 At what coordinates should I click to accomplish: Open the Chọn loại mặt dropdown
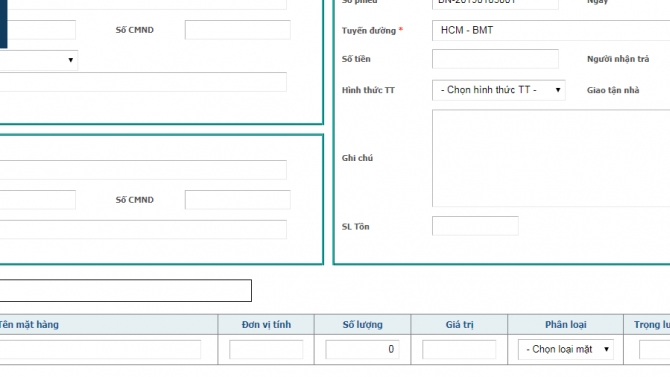coord(566,349)
